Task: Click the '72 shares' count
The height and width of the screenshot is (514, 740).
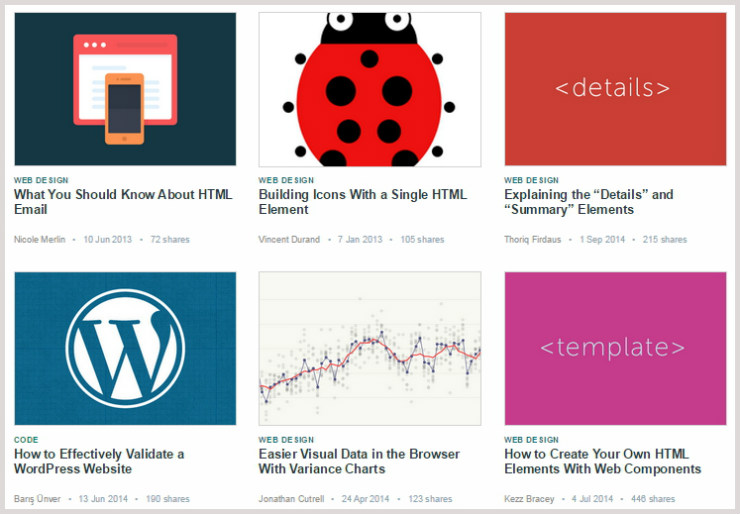Action: tap(170, 239)
